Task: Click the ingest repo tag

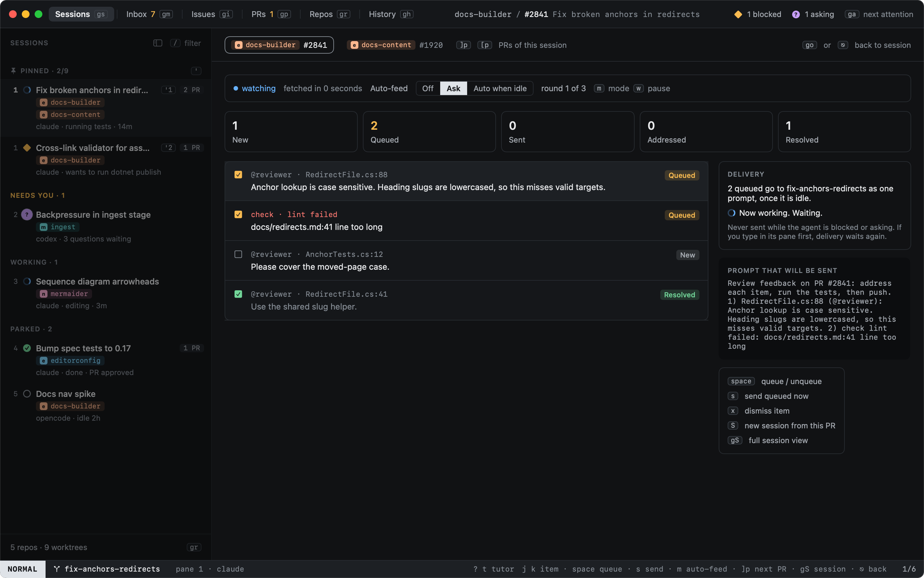Action: 58,227
